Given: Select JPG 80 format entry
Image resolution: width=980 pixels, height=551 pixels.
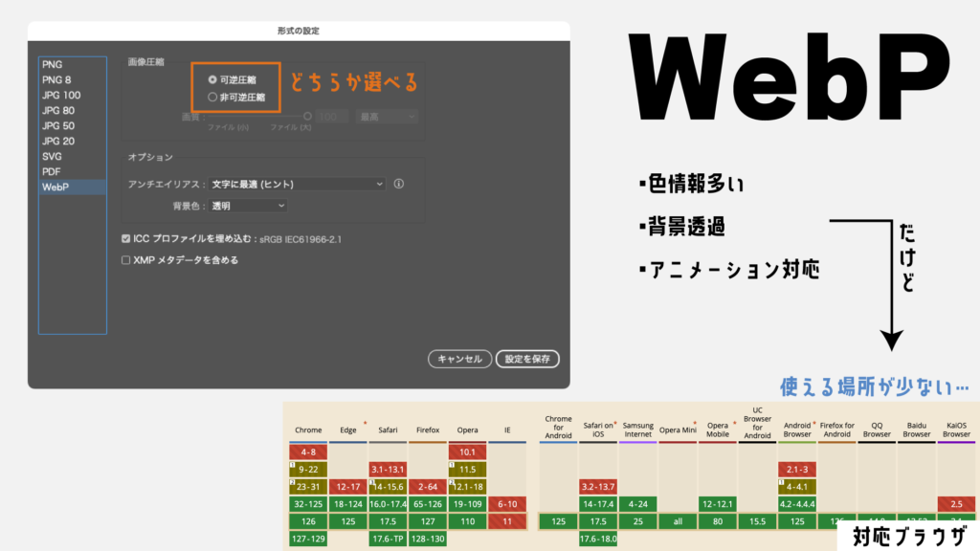Looking at the screenshot, I should [58, 110].
